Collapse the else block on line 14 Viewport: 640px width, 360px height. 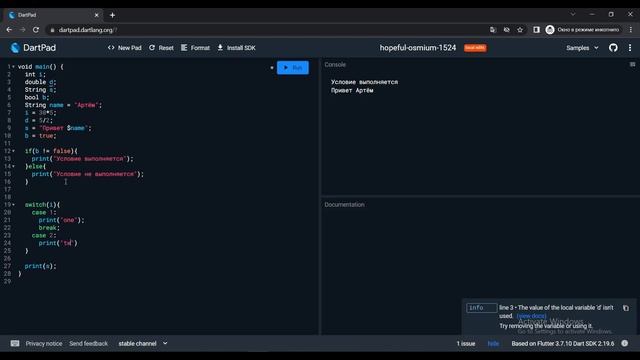[13, 166]
